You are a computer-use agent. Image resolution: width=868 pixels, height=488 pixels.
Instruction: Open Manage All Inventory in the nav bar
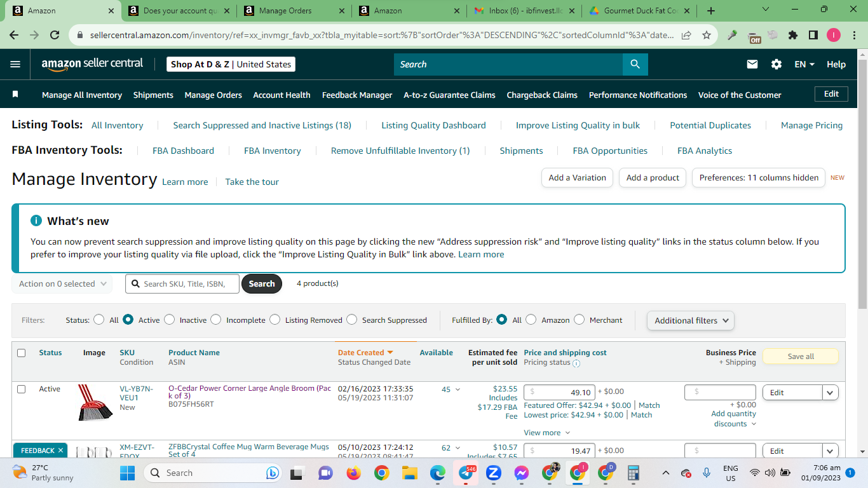tap(82, 95)
